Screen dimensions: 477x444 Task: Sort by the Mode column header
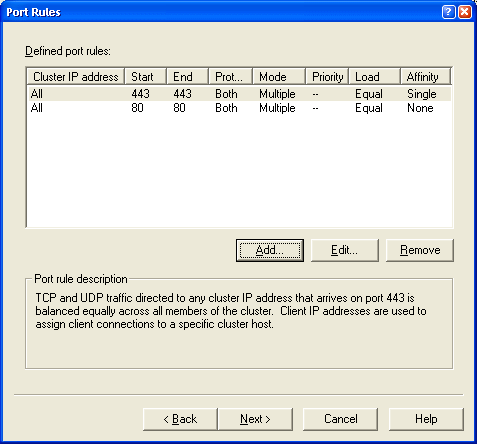279,77
